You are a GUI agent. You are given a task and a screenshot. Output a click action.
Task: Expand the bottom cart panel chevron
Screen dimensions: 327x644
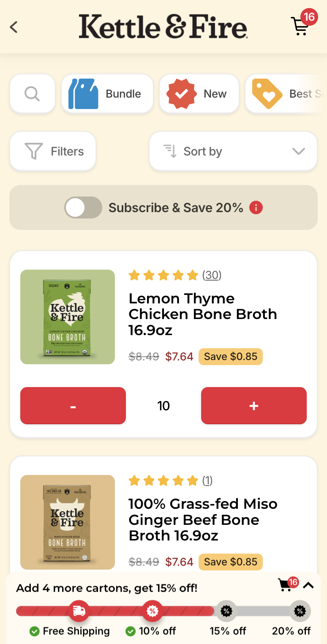click(308, 585)
